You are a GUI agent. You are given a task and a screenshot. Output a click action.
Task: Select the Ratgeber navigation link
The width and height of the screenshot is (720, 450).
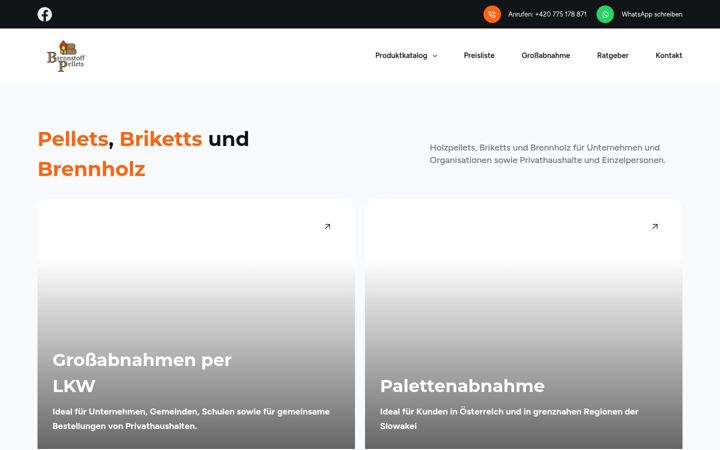[x=613, y=56]
